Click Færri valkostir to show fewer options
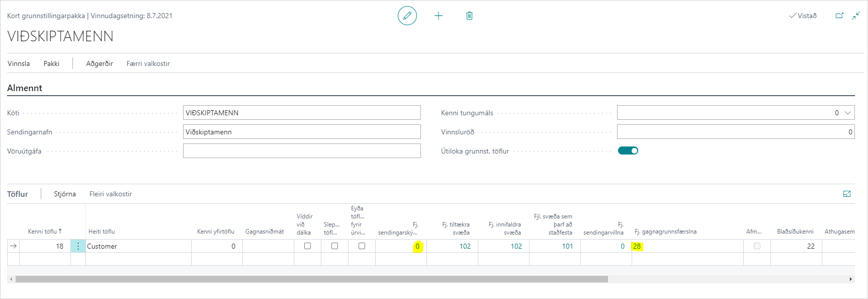 (148, 63)
